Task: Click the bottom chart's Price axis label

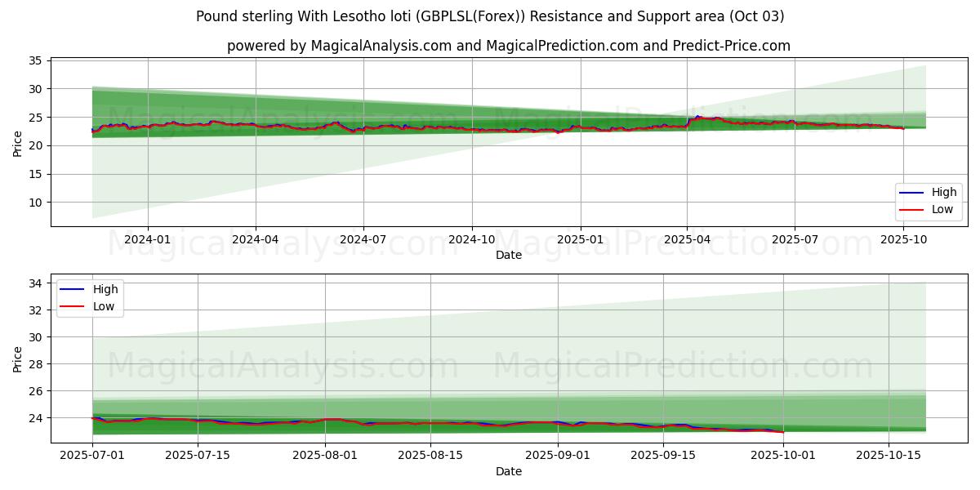Action: click(x=18, y=358)
